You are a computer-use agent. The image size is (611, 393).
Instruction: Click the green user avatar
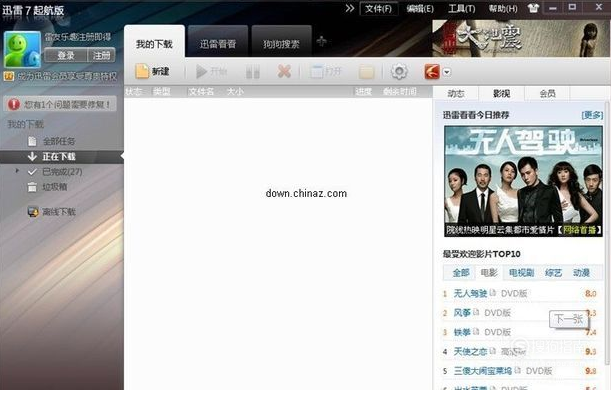point(22,49)
